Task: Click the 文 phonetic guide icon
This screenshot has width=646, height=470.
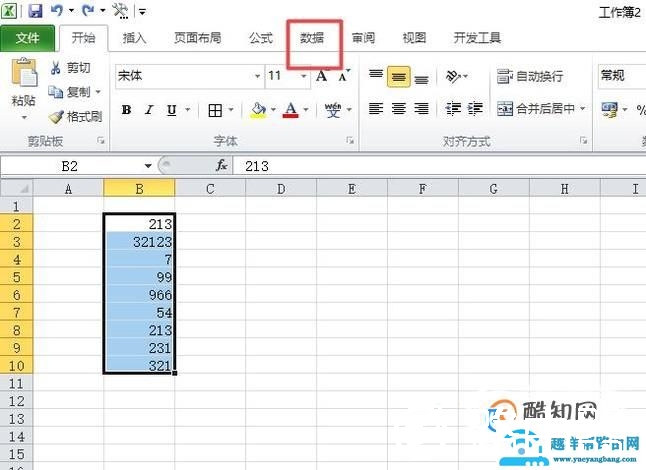Action: tap(333, 110)
